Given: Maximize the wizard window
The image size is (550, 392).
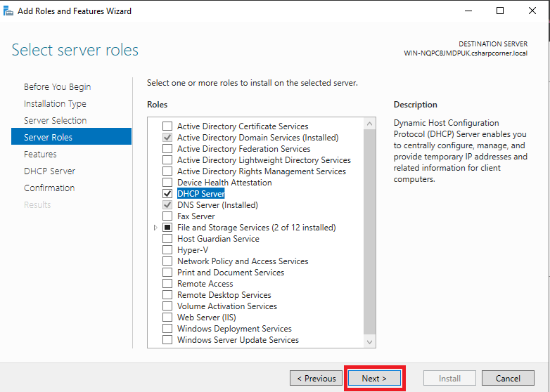Looking at the screenshot, I should point(500,11).
